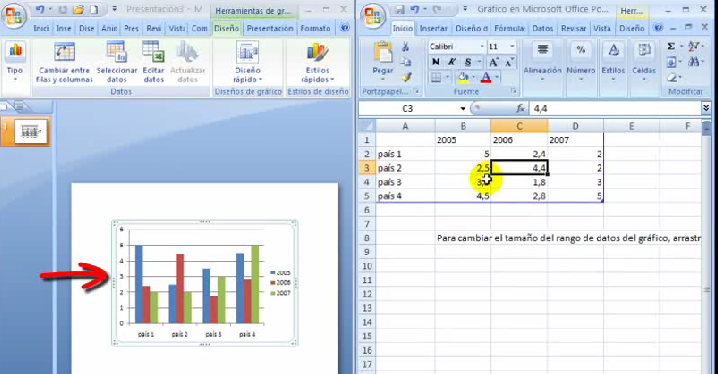Click the Insert function fx icon
This screenshot has width=718, height=374.
click(x=520, y=108)
